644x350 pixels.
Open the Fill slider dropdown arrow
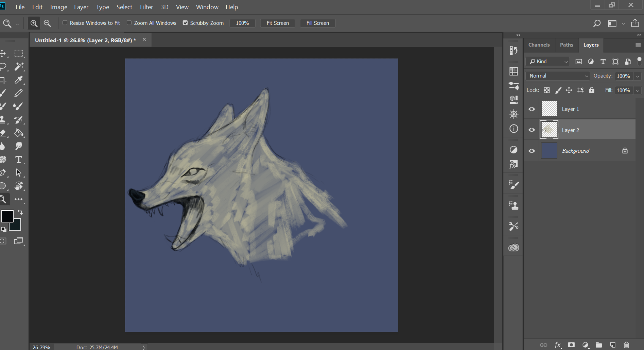click(638, 90)
